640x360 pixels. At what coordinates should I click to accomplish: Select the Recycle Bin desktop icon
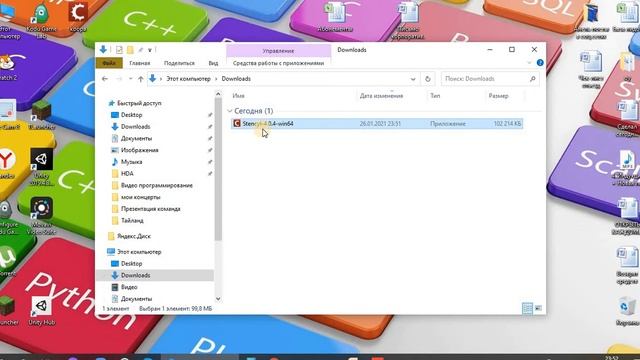(627, 312)
